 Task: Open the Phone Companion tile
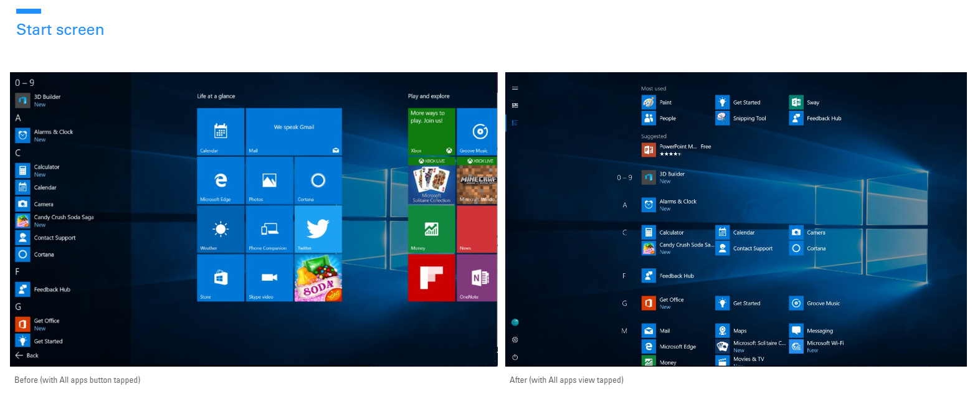pos(269,229)
